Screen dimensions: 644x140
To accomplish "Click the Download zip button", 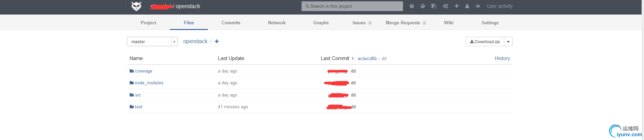I will 485,41.
